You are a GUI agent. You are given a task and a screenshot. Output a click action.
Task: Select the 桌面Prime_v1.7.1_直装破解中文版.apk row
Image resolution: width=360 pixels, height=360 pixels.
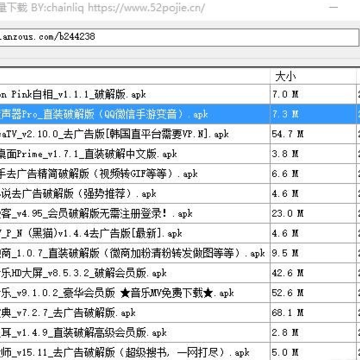180,154
